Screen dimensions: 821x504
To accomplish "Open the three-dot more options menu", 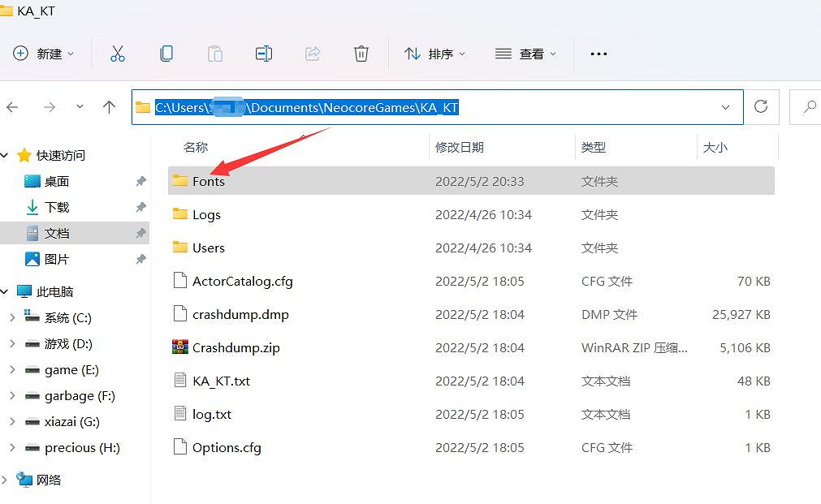I will coord(598,54).
